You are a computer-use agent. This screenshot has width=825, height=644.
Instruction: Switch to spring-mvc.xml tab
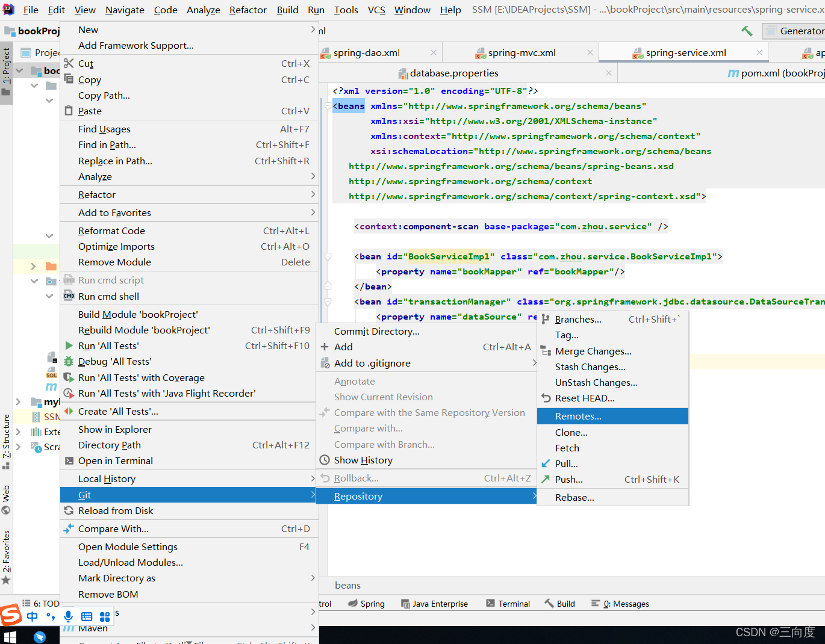521,52
